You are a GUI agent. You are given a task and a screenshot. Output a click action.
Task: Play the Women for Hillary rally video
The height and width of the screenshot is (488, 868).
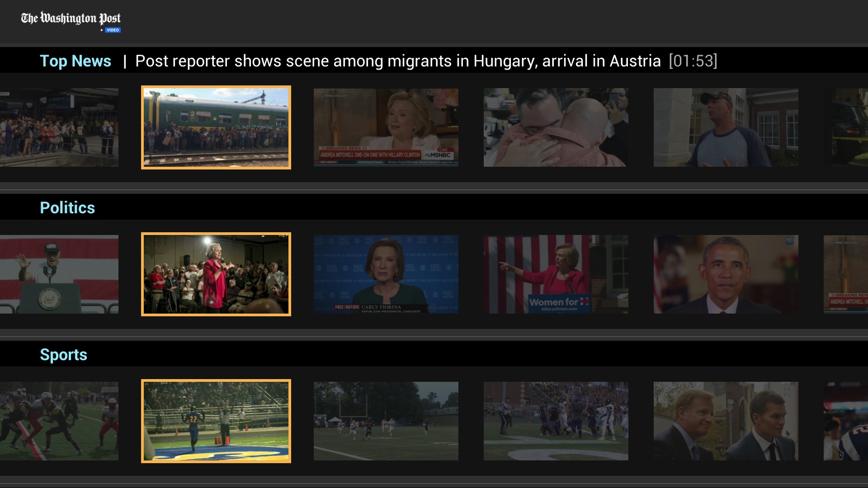tap(556, 274)
